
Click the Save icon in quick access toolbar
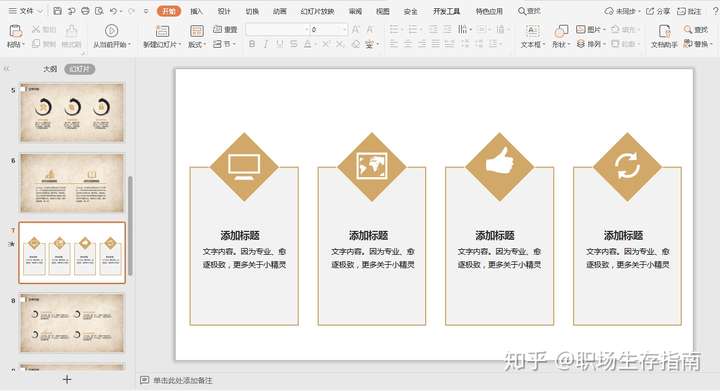point(57,11)
